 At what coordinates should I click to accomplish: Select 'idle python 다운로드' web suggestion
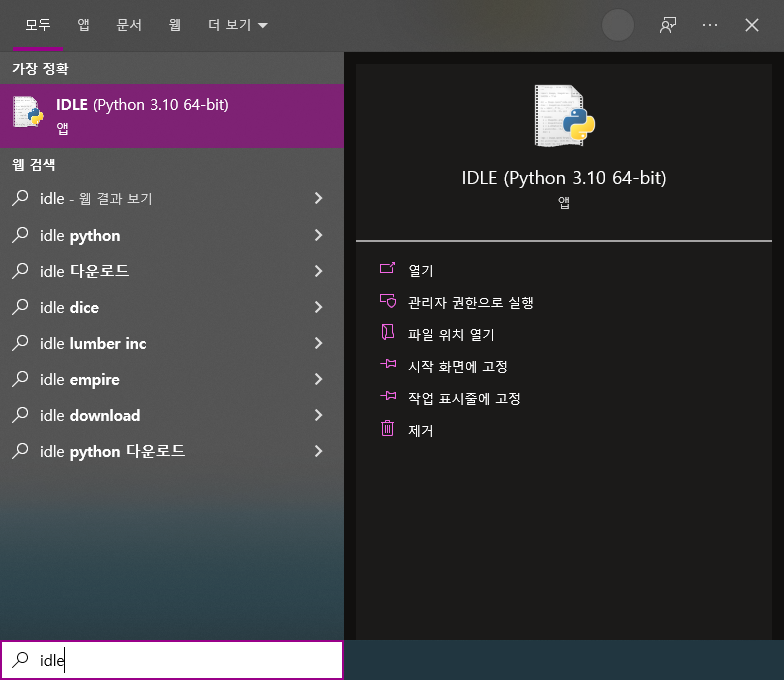point(172,451)
